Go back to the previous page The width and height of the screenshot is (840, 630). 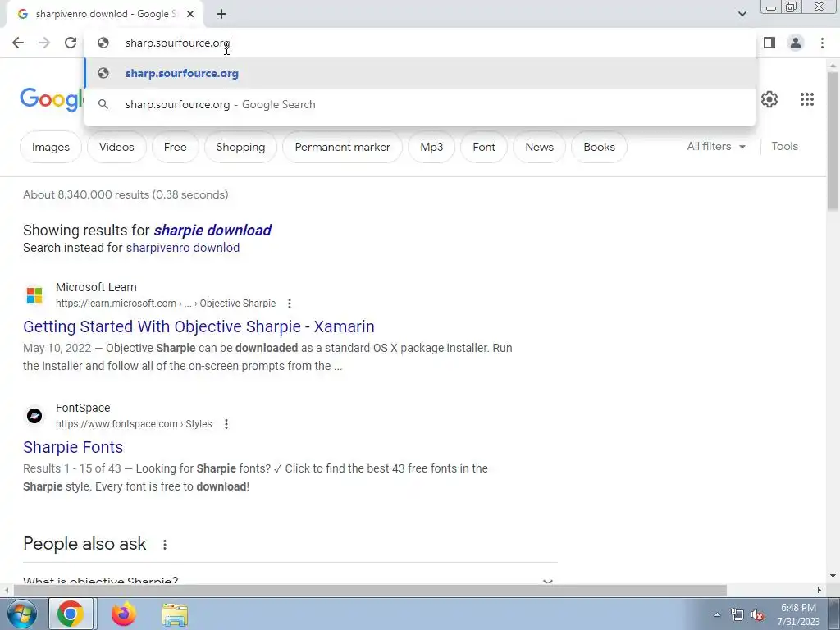click(x=18, y=43)
